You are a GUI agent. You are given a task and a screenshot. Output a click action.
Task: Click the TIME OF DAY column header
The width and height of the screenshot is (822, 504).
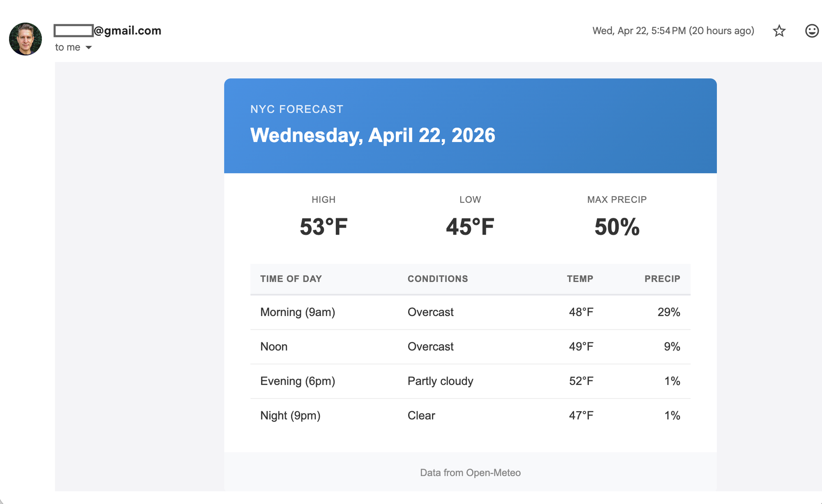click(291, 279)
